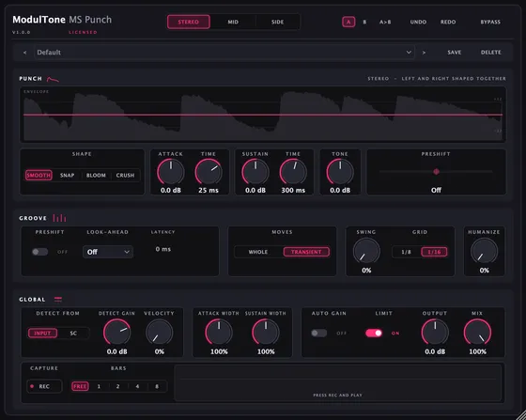Set Detect From to Input
This screenshot has width=526, height=420.
(42, 334)
